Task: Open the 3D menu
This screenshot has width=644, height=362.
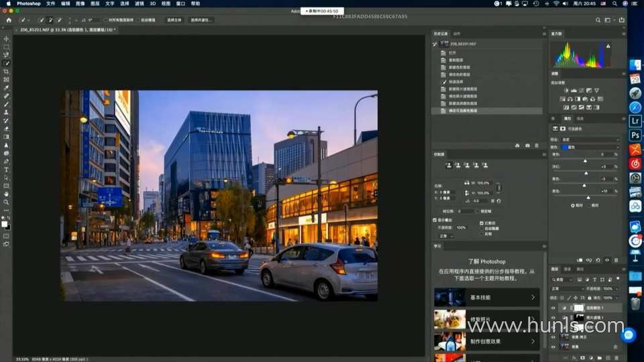Action: pyautogui.click(x=153, y=4)
